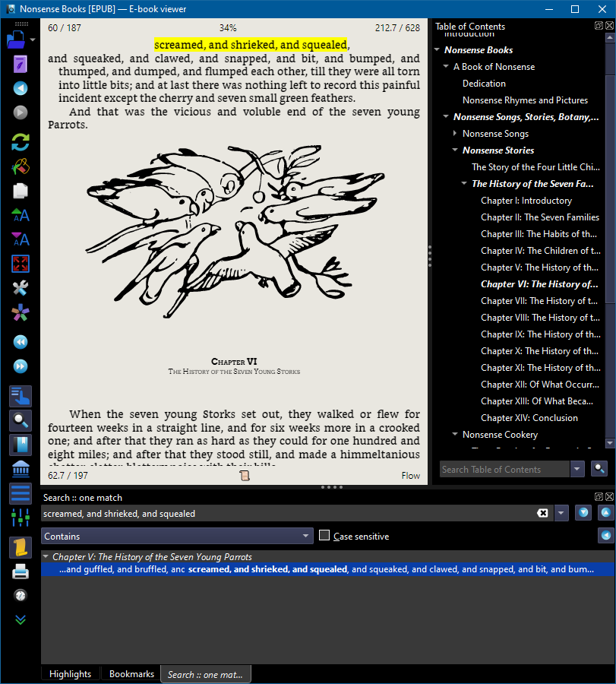Click the Table of Contents scrollbar thumb
This screenshot has width=616, height=684.
[611, 190]
